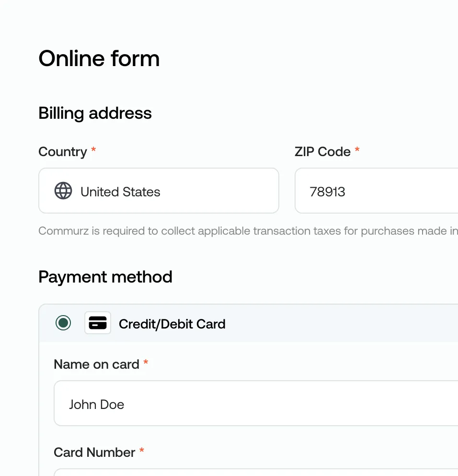
Task: Click the credit card icon
Action: coord(98,323)
